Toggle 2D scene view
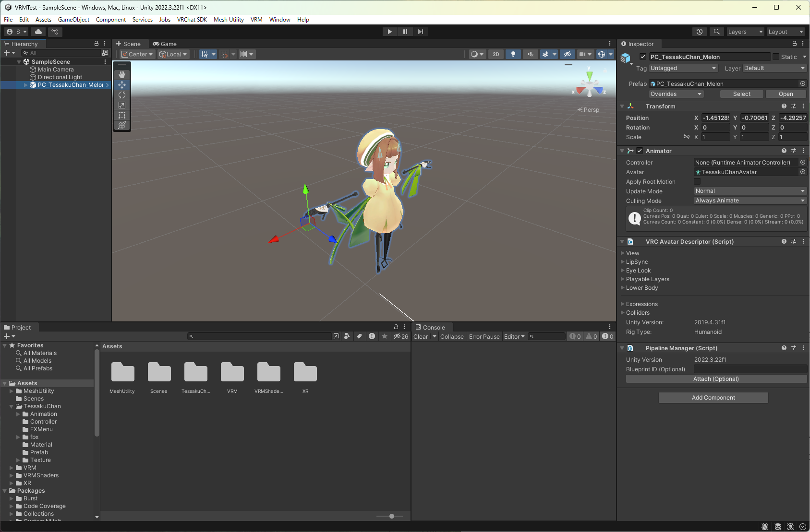 pyautogui.click(x=496, y=54)
